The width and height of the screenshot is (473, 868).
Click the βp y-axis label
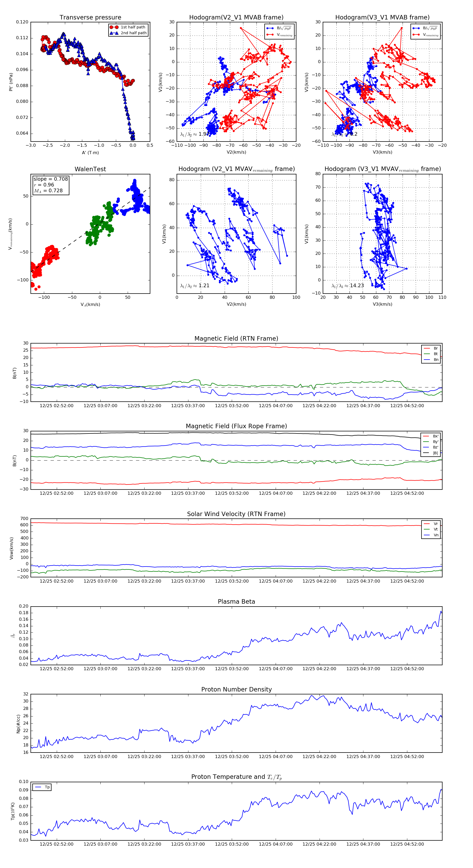[x=13, y=636]
